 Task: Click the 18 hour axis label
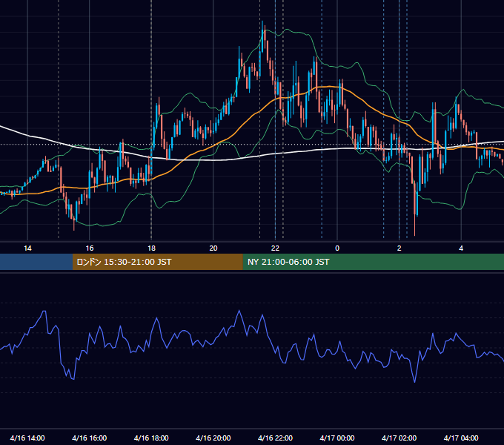click(x=151, y=248)
